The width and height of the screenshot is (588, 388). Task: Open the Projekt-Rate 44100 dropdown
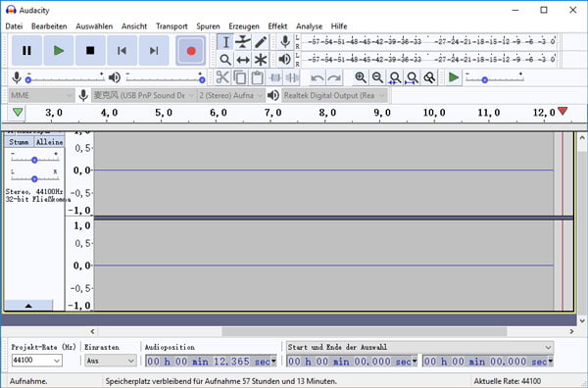click(x=37, y=361)
